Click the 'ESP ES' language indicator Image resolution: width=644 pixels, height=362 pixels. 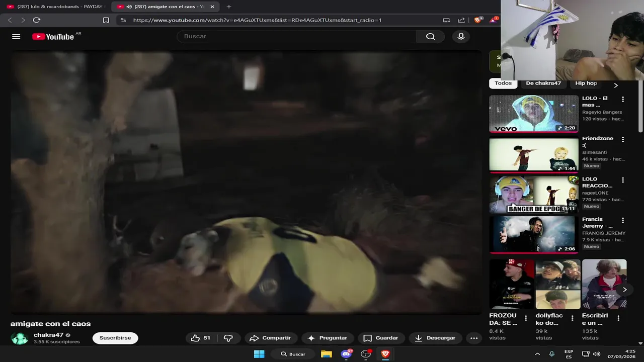click(569, 354)
